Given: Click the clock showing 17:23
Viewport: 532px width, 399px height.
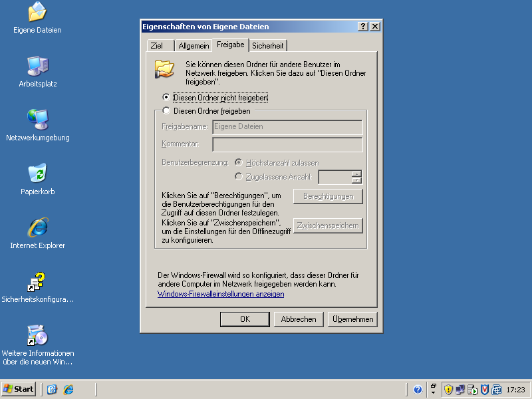Looking at the screenshot, I should (x=515, y=390).
